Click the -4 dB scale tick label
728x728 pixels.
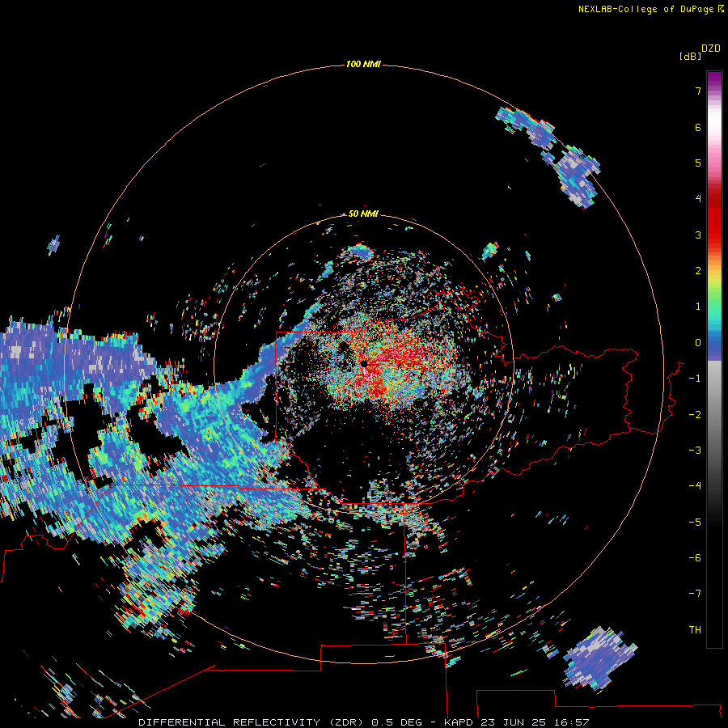tap(695, 486)
